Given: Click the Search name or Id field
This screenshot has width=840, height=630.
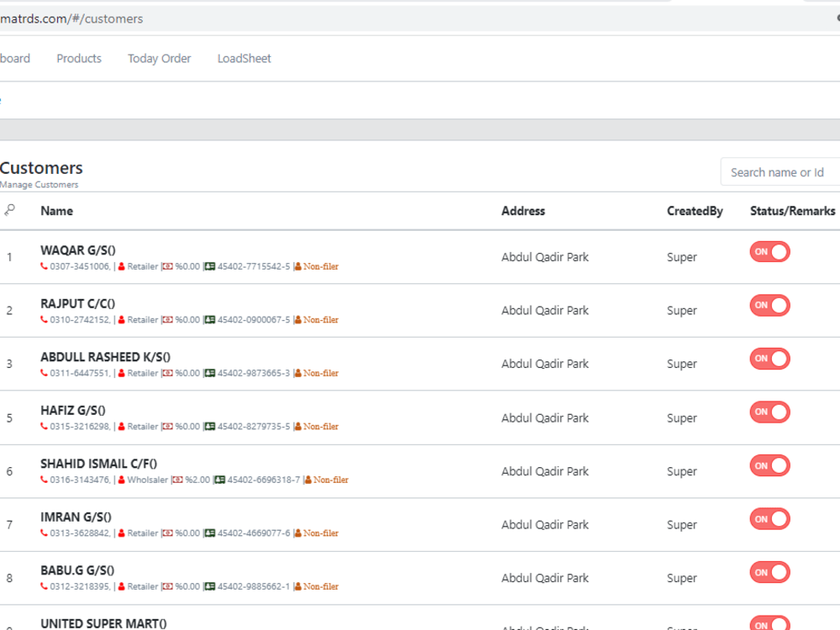Looking at the screenshot, I should coord(780,172).
